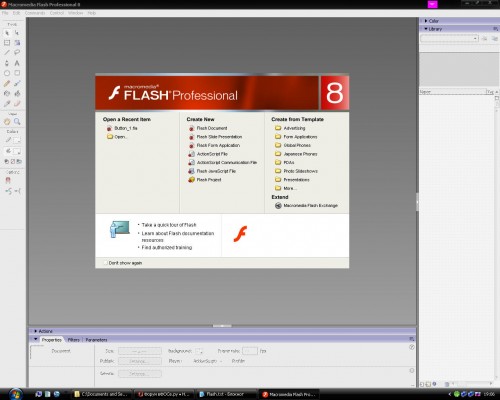
Task: Select the Oval tool
Action: (x=7, y=73)
